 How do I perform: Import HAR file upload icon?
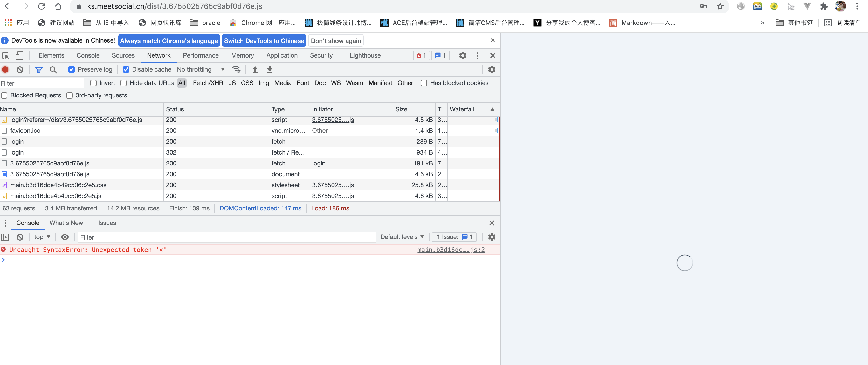(x=255, y=70)
